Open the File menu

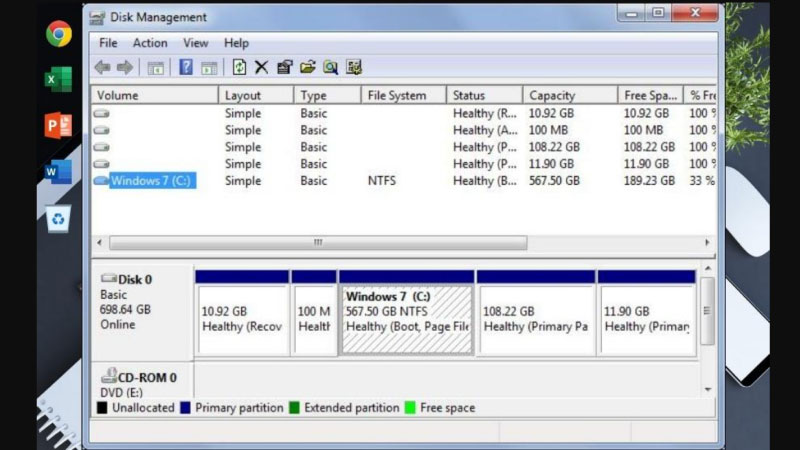click(108, 43)
